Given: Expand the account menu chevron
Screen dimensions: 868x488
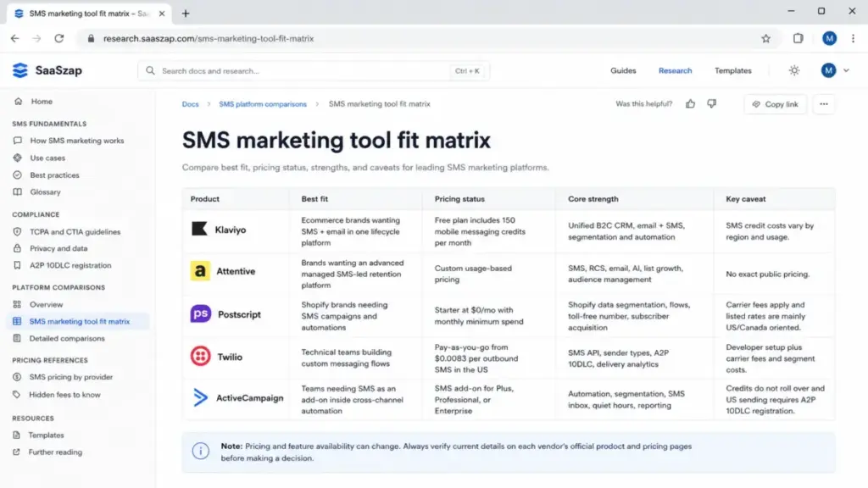Looking at the screenshot, I should (846, 71).
